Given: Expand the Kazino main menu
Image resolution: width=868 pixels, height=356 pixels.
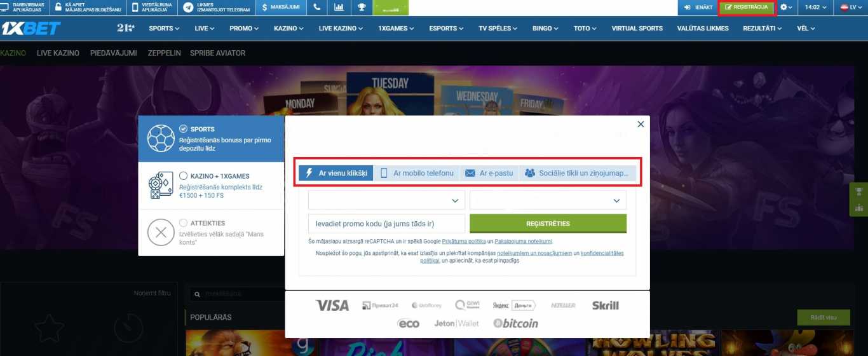Looking at the screenshot, I should point(289,28).
